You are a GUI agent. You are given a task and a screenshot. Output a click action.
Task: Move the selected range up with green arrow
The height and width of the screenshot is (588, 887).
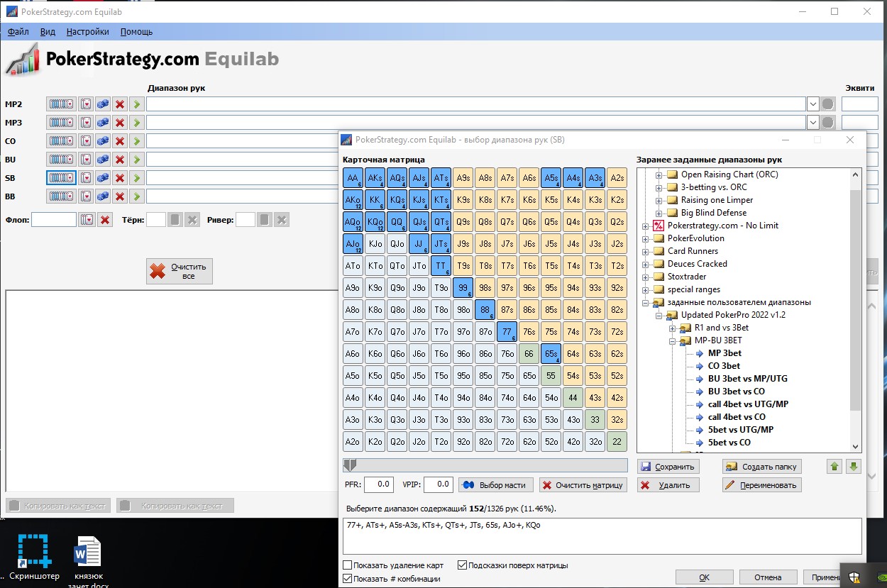(x=835, y=466)
